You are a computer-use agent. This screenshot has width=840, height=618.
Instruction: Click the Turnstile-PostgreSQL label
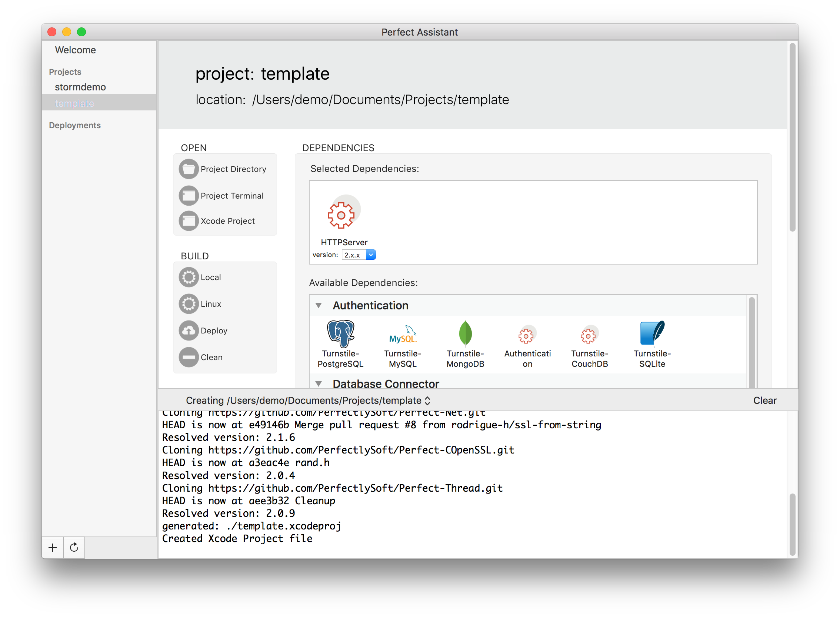[340, 359]
